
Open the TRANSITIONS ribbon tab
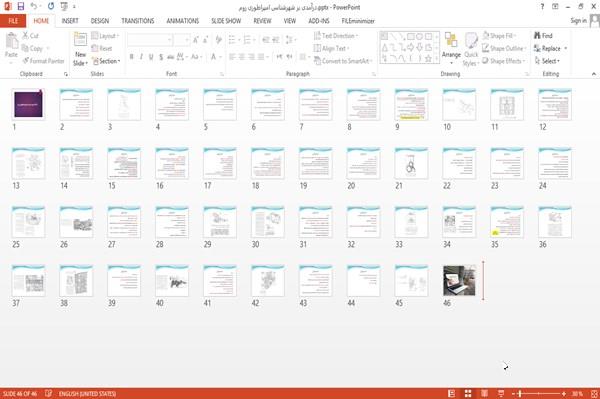(x=138, y=21)
